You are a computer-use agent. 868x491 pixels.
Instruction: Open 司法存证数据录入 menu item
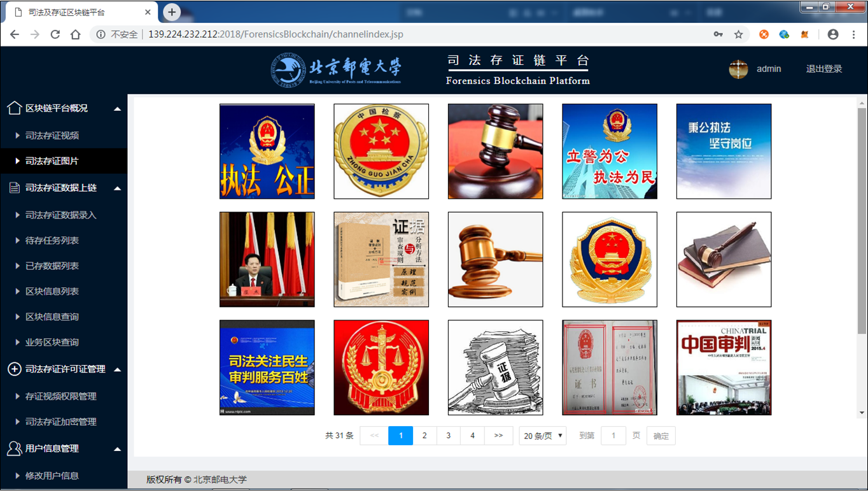[61, 215]
